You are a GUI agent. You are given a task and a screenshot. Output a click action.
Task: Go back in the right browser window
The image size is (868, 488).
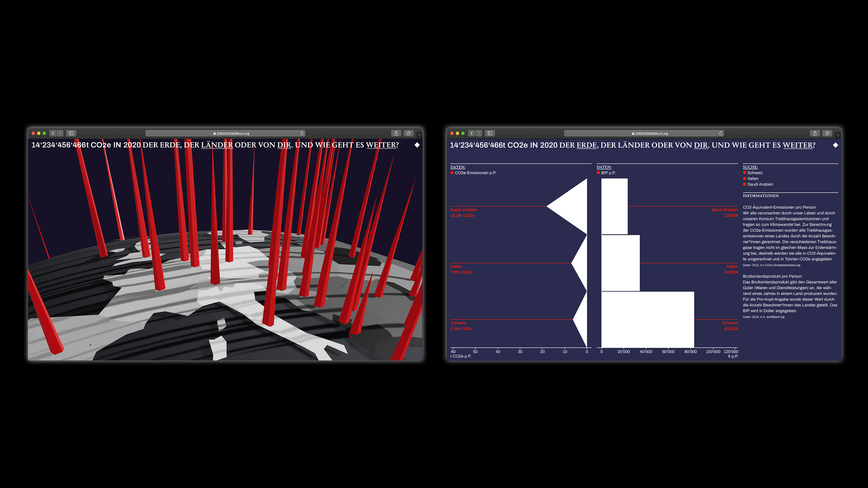(x=471, y=133)
